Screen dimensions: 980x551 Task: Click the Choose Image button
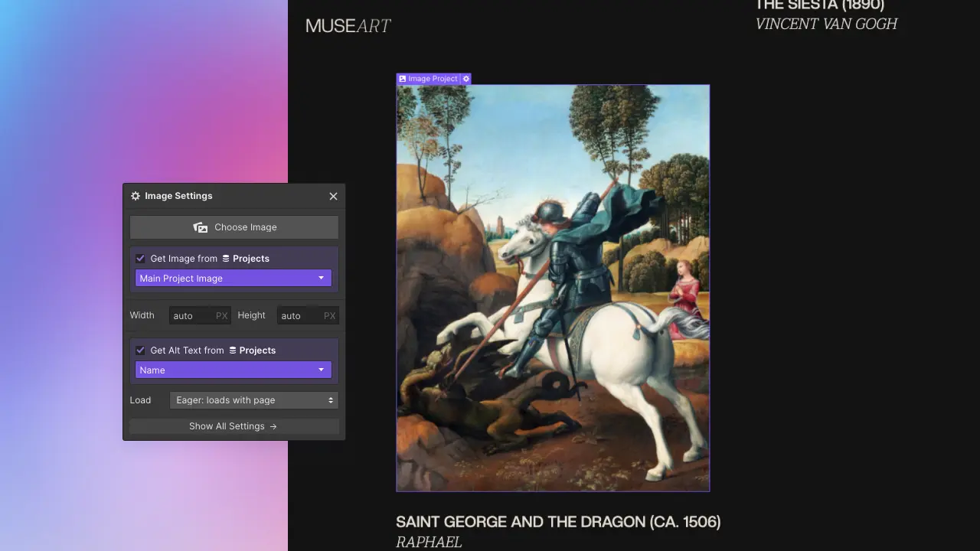tap(234, 227)
